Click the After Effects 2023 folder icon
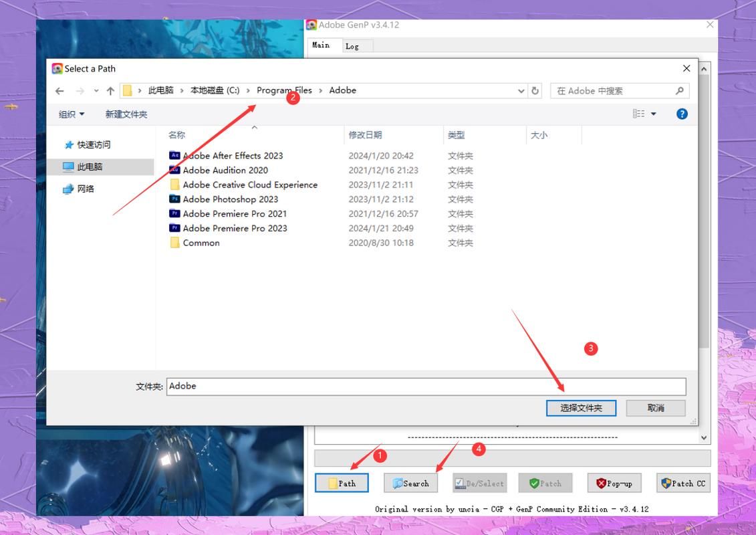Viewport: 756px width, 535px height. pyautogui.click(x=174, y=155)
